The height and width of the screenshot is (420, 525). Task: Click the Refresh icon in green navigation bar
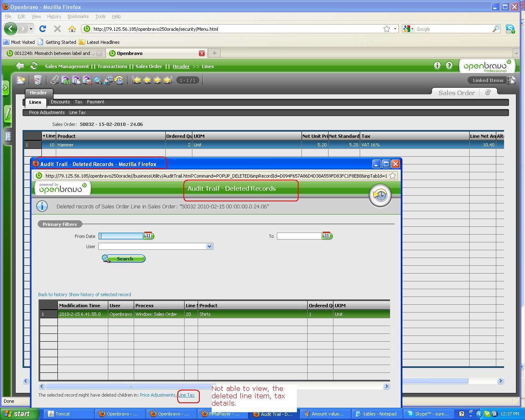tap(34, 66)
